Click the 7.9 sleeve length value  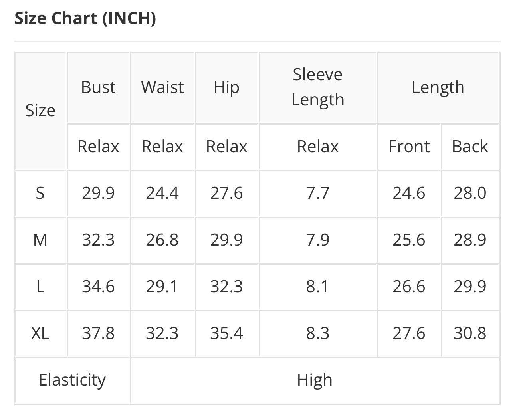pos(318,240)
